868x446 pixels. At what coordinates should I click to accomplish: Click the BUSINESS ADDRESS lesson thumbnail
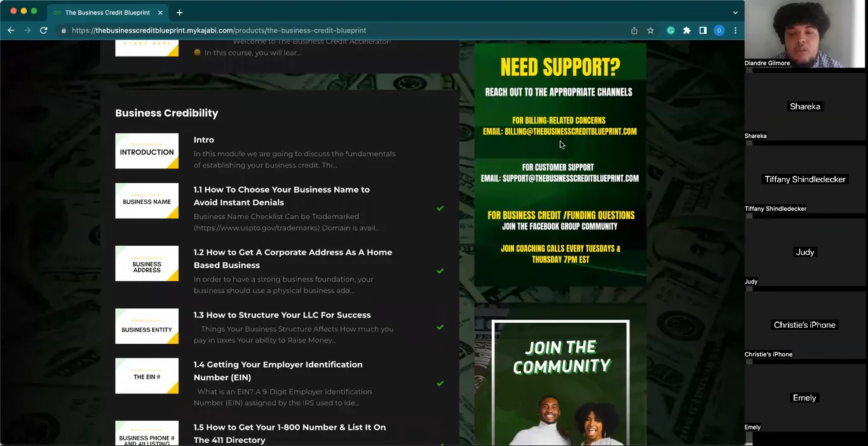pyautogui.click(x=147, y=264)
